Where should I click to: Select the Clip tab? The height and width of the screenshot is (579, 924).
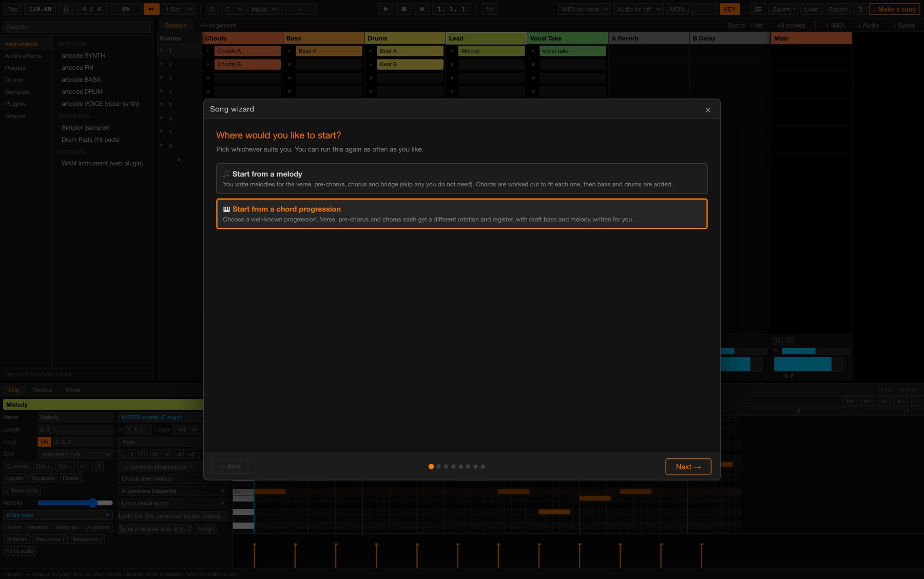coord(14,390)
